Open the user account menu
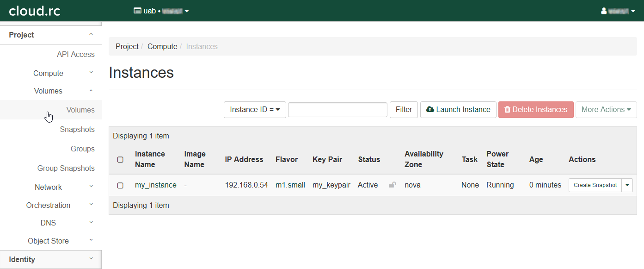The width and height of the screenshot is (644, 269). point(618,11)
